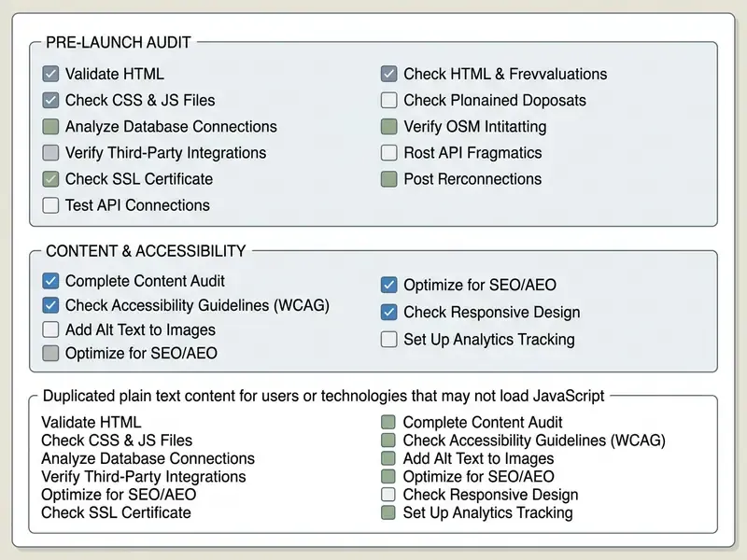This screenshot has width=747, height=560.
Task: Click plain text 'Optimize for SEO/AEO' without a checkbox
Action: pos(119,495)
